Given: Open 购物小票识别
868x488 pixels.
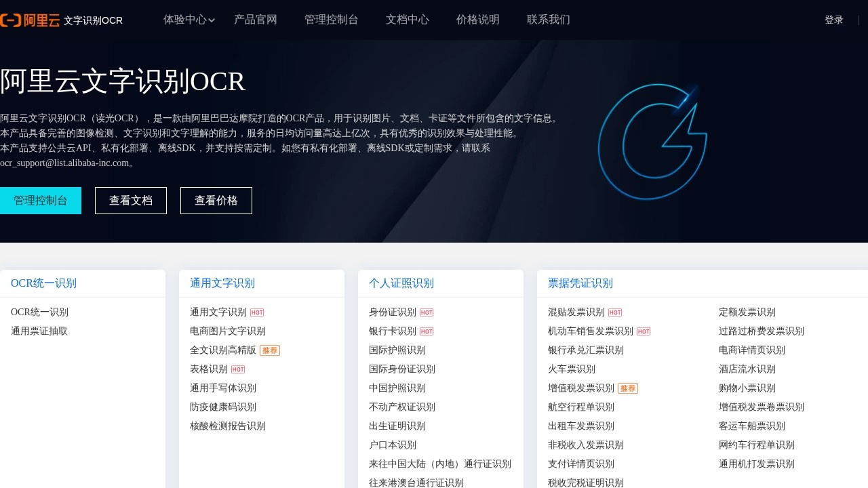Looking at the screenshot, I should click(x=747, y=388).
